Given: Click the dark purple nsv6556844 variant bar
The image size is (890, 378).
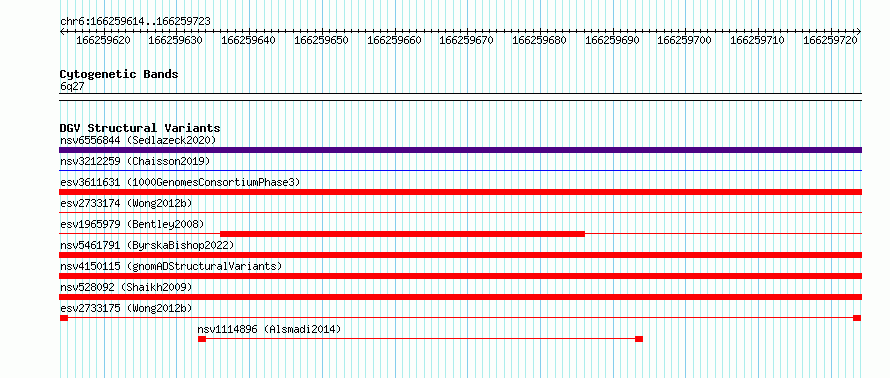Looking at the screenshot, I should [x=460, y=150].
